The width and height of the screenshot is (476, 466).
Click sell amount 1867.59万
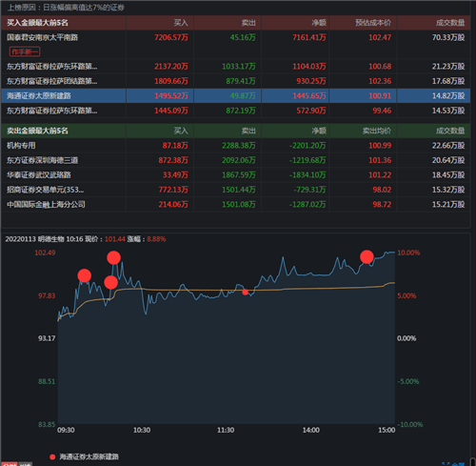click(x=239, y=174)
